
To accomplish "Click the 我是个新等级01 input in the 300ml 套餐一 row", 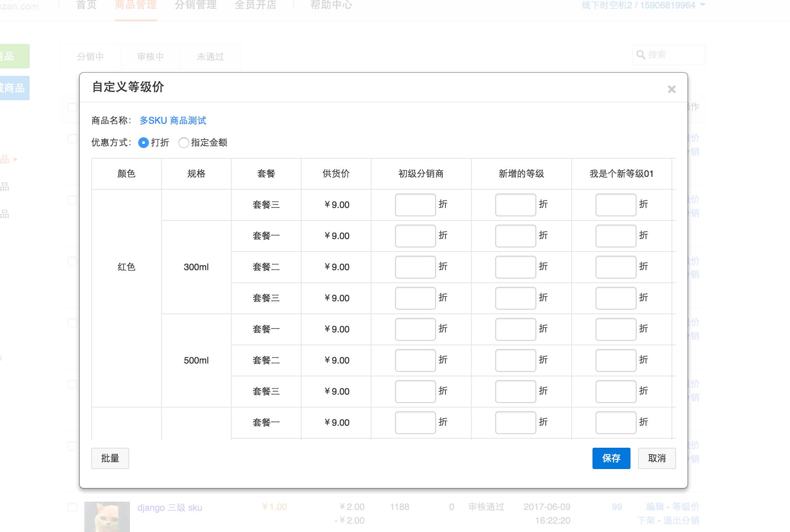I will coord(616,236).
